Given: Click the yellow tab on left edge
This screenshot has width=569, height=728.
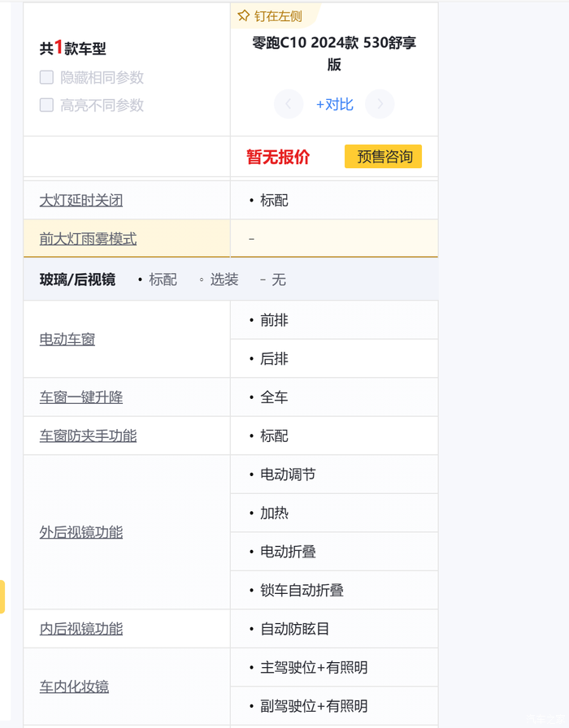Looking at the screenshot, I should (x=2, y=596).
